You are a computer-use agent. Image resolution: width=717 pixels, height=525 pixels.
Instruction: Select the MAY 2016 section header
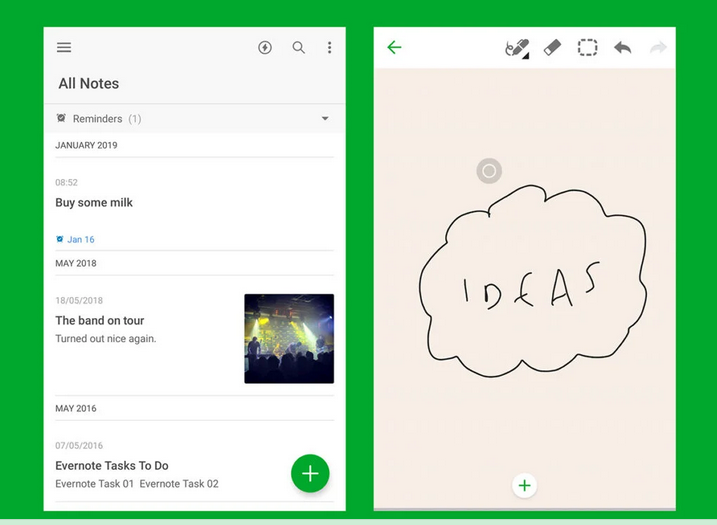tap(76, 408)
